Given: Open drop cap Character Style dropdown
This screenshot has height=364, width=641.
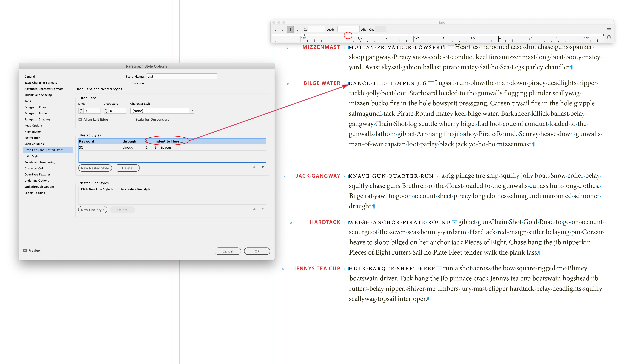Looking at the screenshot, I should coord(191,111).
